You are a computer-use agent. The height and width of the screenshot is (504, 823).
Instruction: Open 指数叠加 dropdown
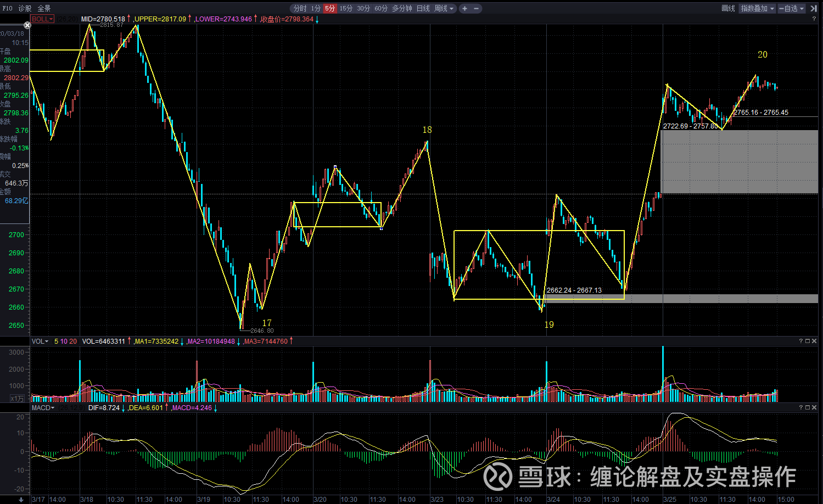coord(757,8)
